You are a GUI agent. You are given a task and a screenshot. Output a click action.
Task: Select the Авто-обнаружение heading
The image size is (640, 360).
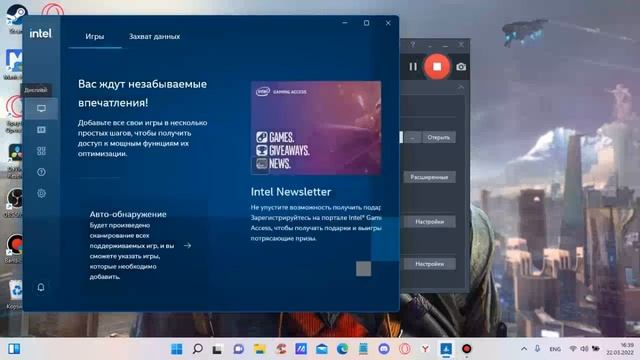[128, 214]
